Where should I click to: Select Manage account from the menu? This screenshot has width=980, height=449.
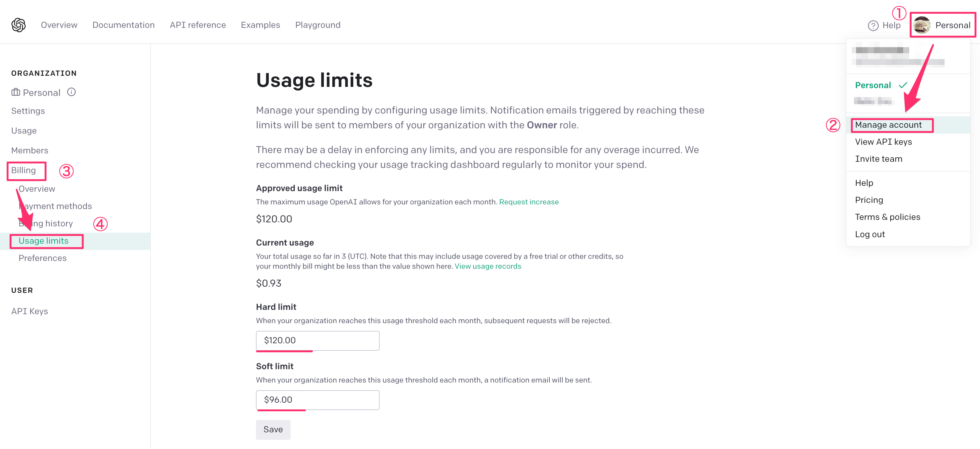pos(888,125)
